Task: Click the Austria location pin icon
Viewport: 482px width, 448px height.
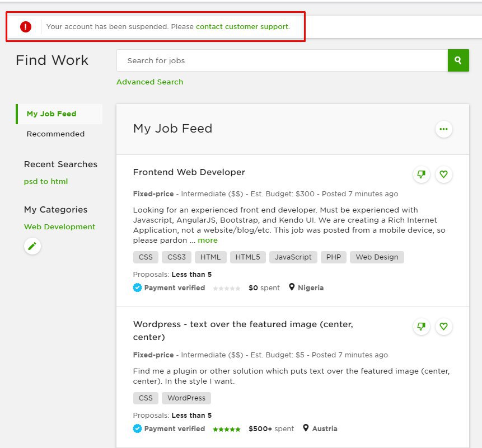Action: tap(306, 428)
